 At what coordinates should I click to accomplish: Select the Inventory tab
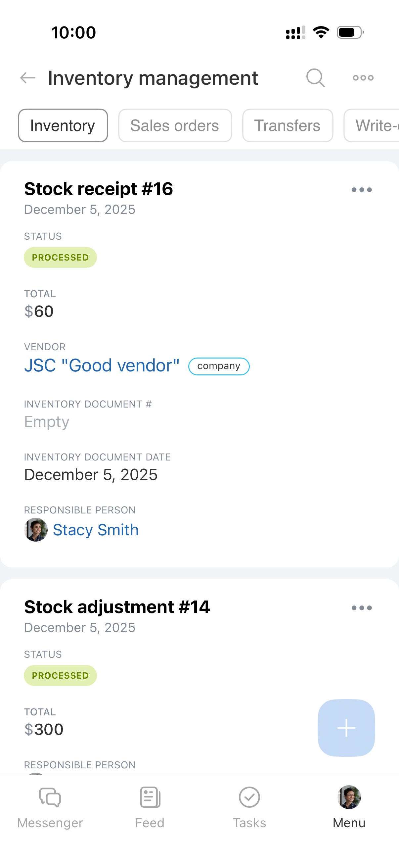click(x=63, y=126)
